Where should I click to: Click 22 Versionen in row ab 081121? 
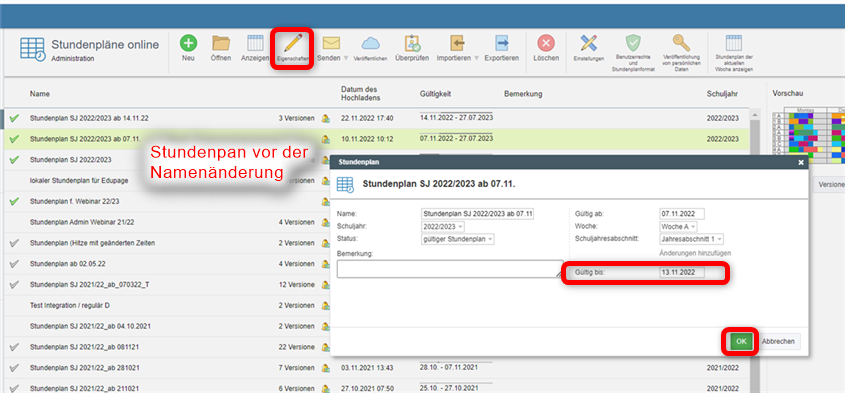(296, 347)
